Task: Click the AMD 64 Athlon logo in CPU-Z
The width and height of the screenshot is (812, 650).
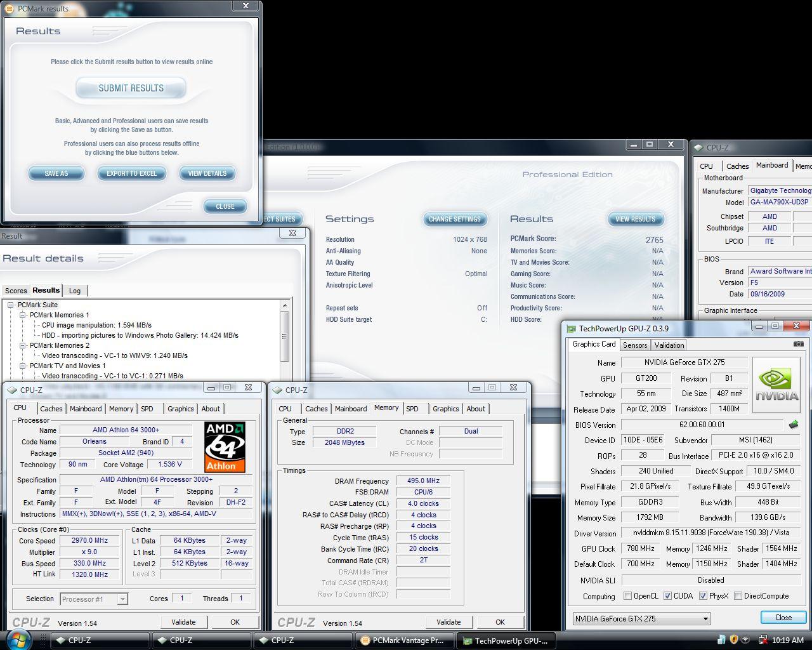Action: 225,447
